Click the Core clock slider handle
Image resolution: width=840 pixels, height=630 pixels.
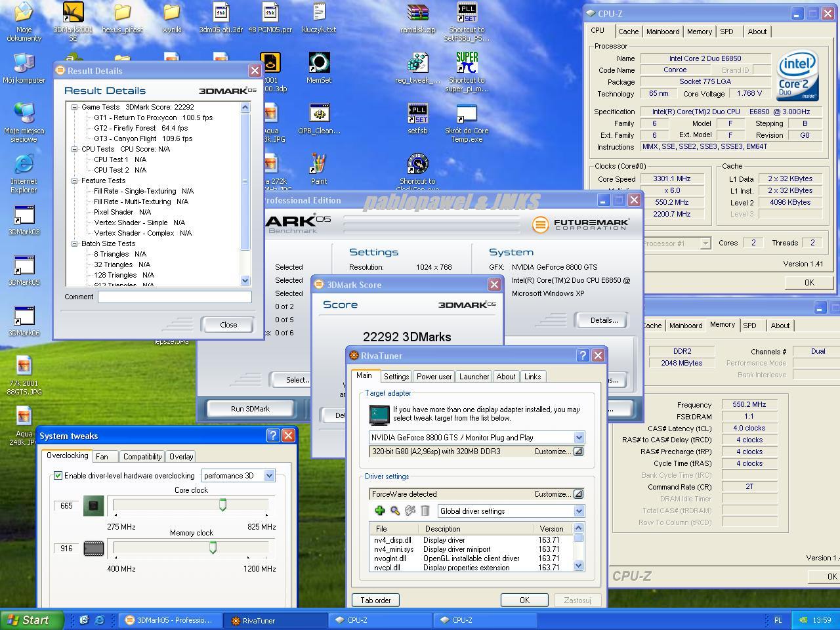coord(222,505)
